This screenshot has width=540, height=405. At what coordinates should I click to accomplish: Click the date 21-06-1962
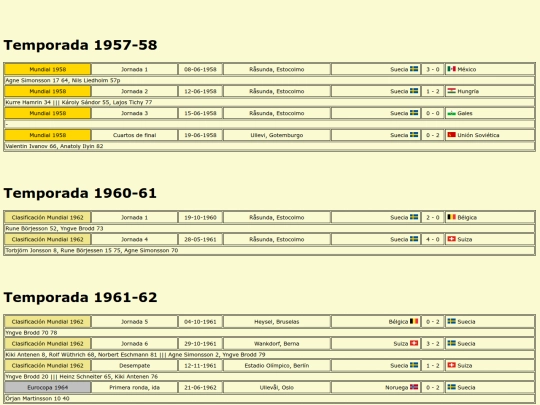pos(200,387)
